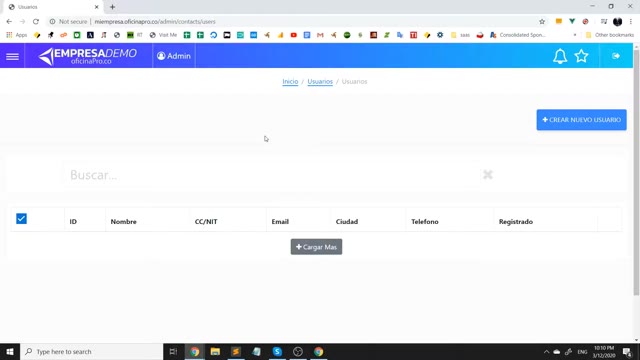The height and width of the screenshot is (360, 640).
Task: Reload the page in browser
Action: coord(36,22)
